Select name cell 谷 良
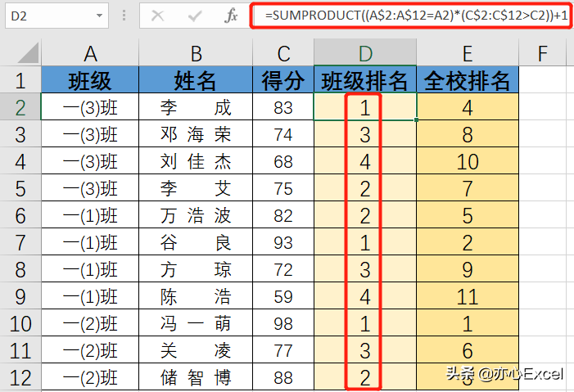Viewport: 574px width, 392px height. (x=196, y=242)
